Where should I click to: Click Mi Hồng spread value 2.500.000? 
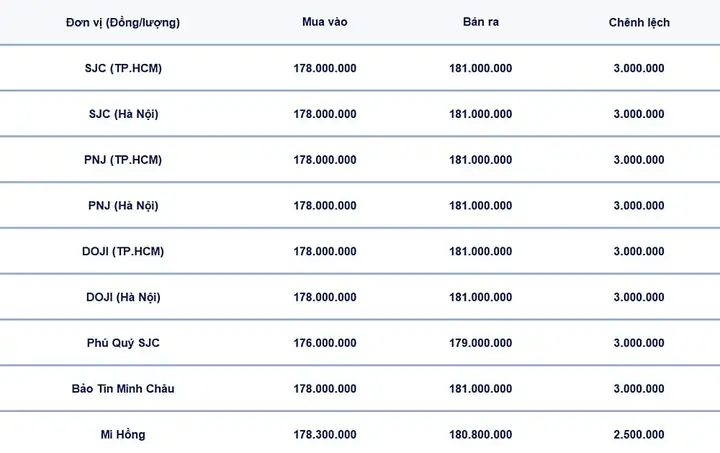[639, 434]
